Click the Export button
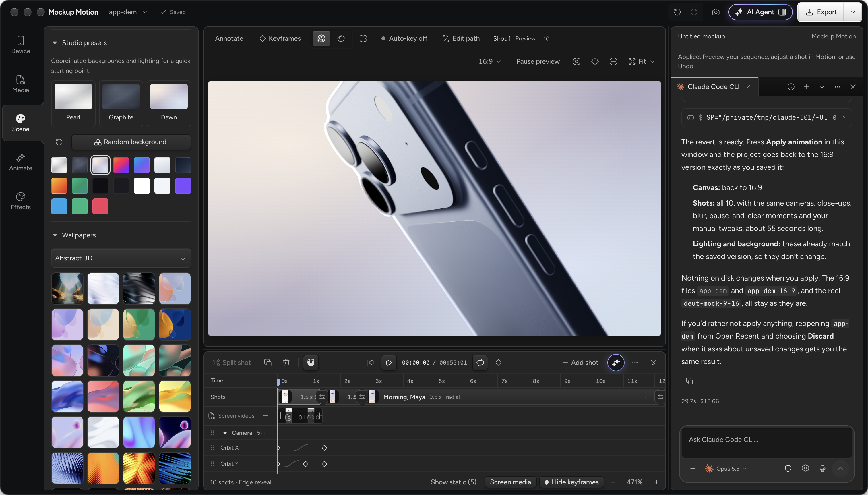 coord(821,12)
